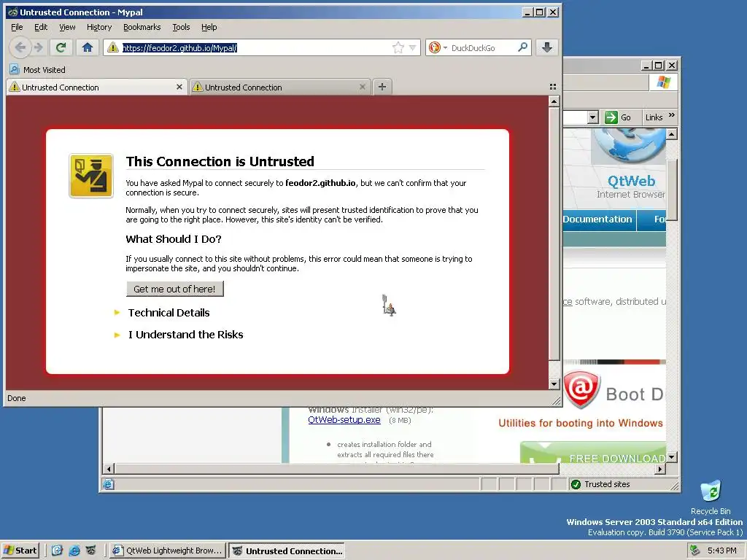
Task: Click the Windows flag logo in background window
Action: pyautogui.click(x=663, y=82)
